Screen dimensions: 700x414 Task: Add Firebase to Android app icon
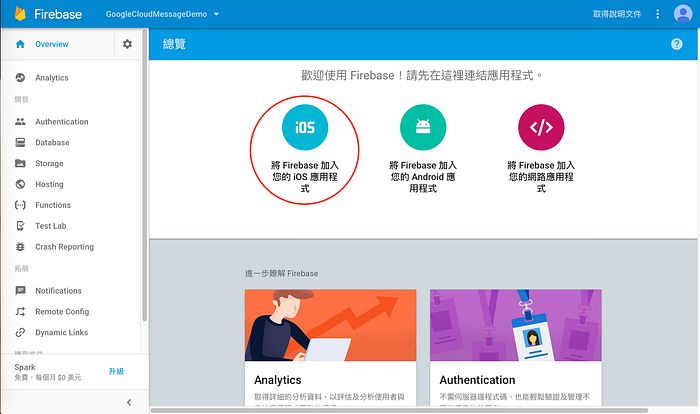423,127
